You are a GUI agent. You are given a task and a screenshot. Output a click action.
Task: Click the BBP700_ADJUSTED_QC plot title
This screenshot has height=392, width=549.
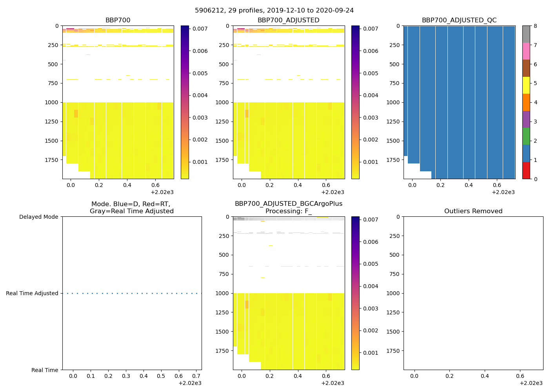[x=459, y=20]
